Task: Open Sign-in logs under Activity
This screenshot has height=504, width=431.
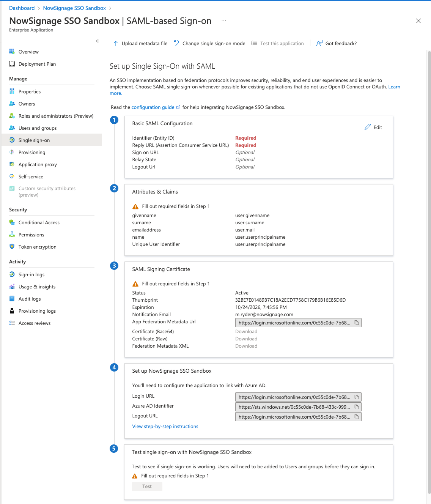Action: coord(31,275)
